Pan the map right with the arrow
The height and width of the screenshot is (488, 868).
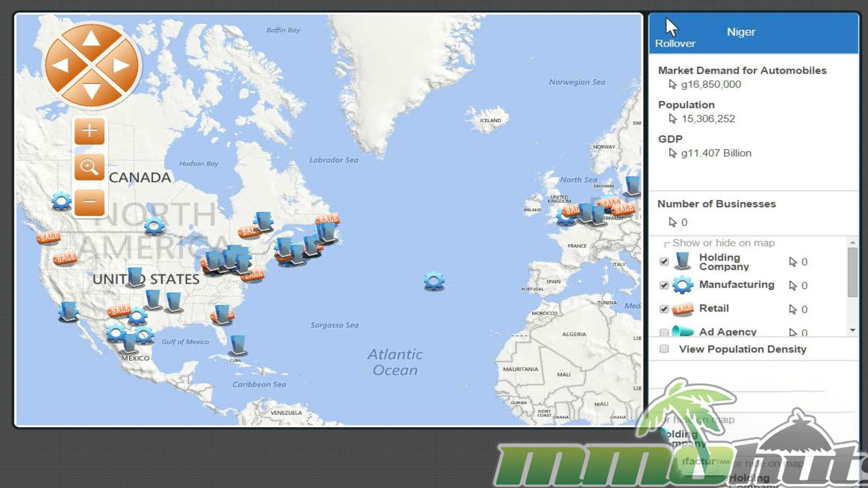121,66
